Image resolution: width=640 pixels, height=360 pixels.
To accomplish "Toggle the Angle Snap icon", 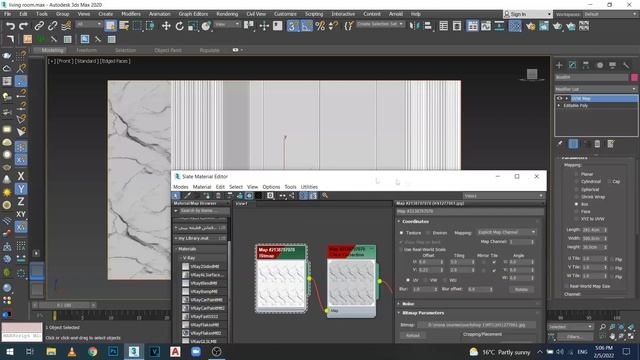I will pos(307,26).
